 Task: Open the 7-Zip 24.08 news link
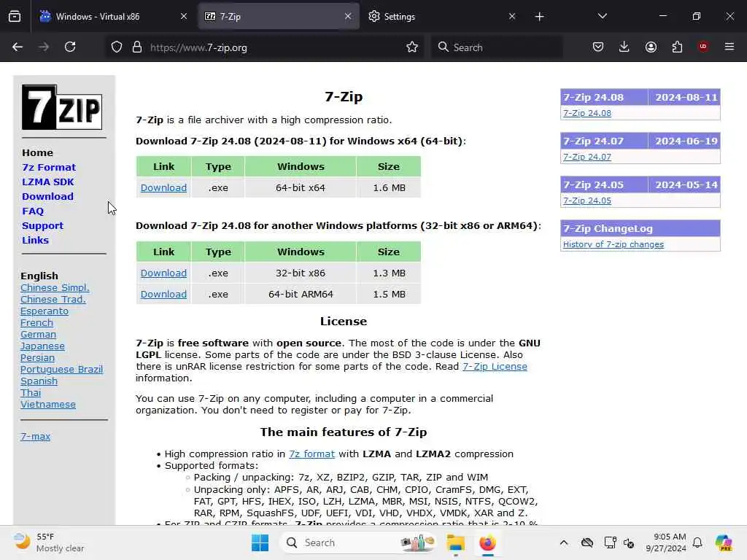[x=587, y=113]
